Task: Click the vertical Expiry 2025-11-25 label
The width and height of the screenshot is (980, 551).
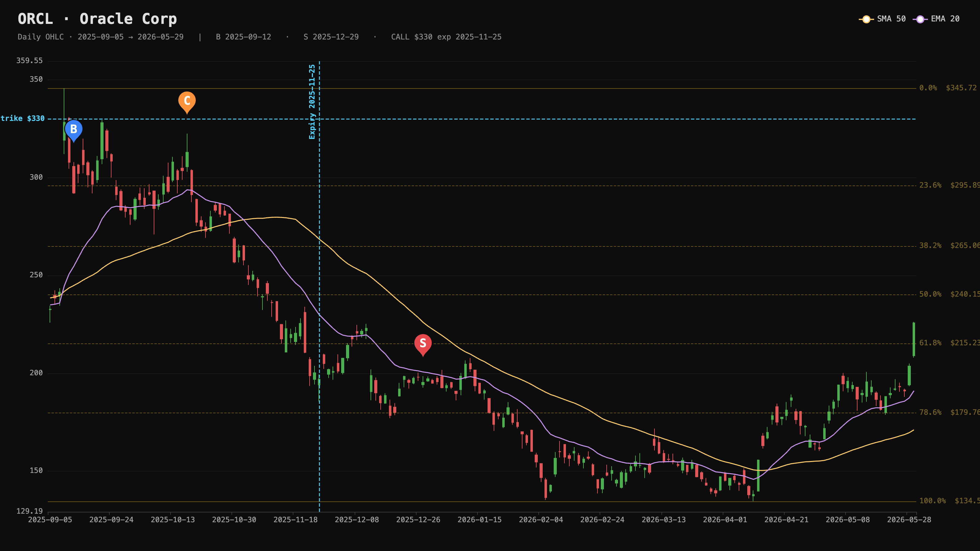Action: (312, 102)
